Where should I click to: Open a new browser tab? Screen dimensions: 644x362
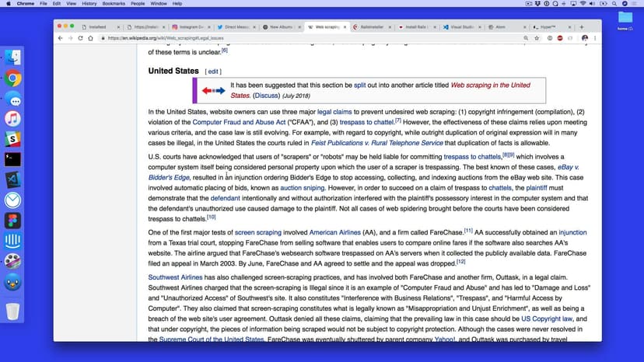(x=583, y=26)
